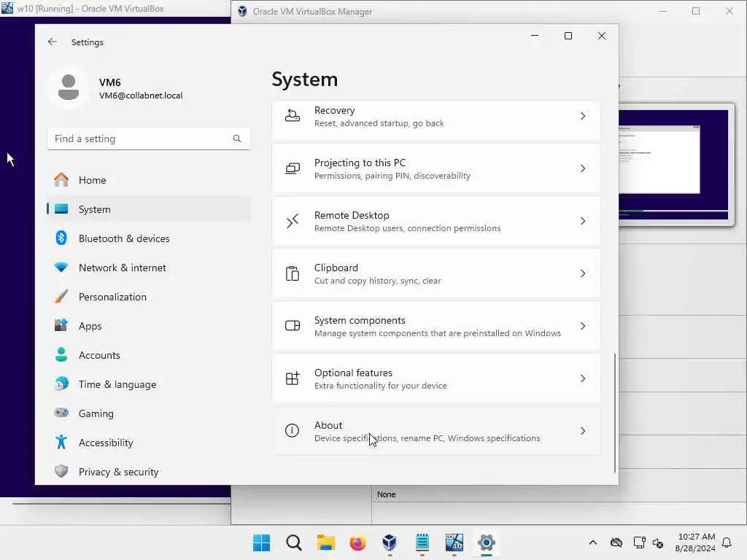Go back with the Settings back arrow
The width and height of the screenshot is (747, 560).
click(x=53, y=42)
